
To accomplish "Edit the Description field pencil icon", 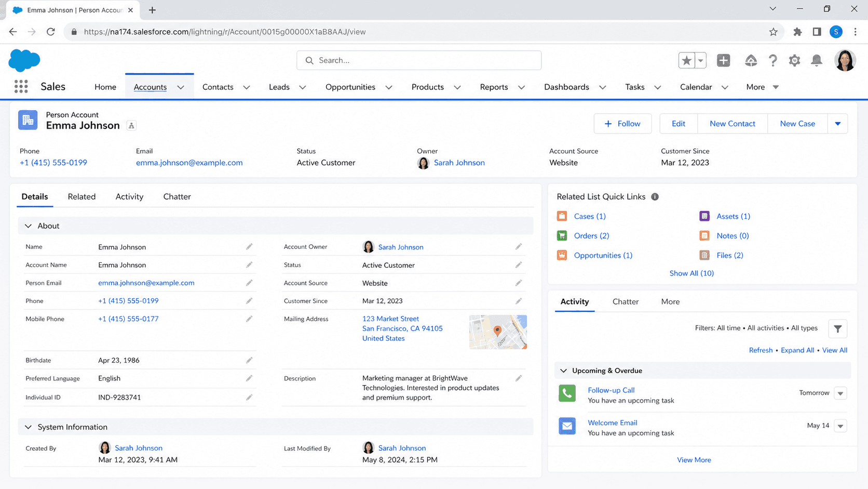I will 518,378.
